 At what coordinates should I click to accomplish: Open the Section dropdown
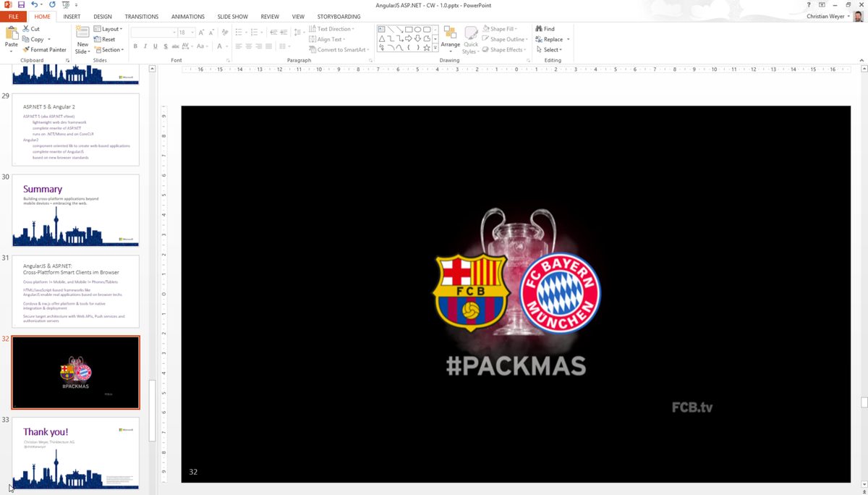coord(109,50)
